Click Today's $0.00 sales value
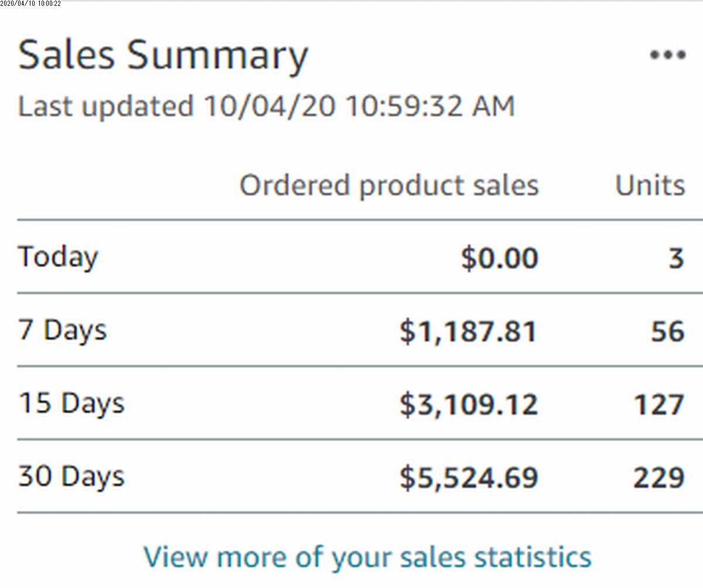 pyautogui.click(x=499, y=258)
